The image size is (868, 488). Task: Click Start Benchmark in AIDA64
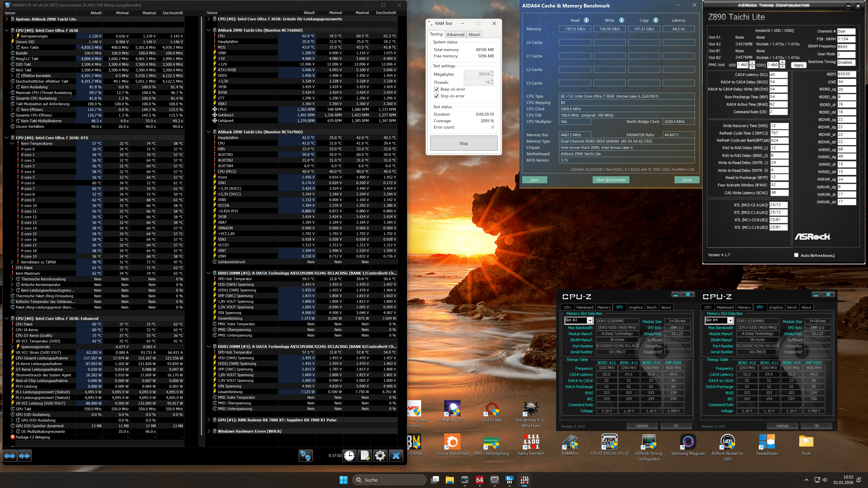coord(611,180)
